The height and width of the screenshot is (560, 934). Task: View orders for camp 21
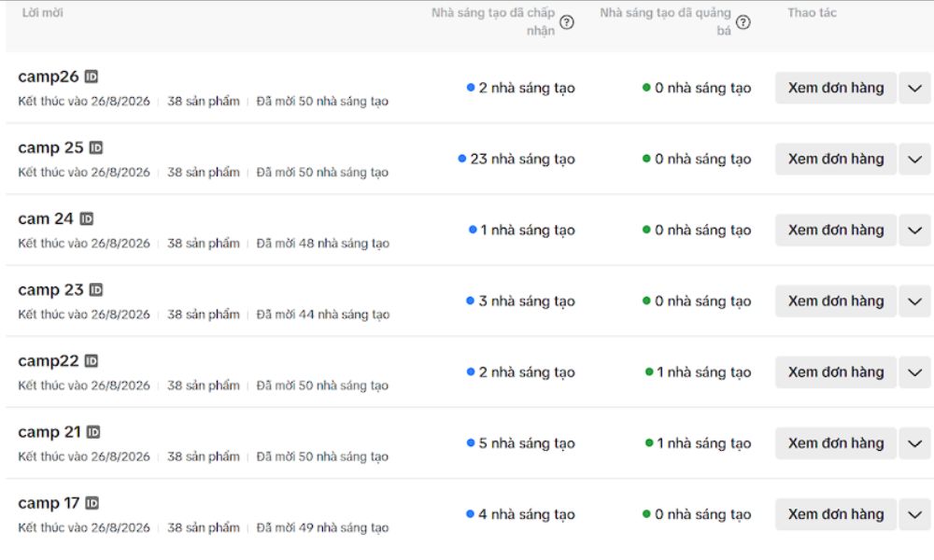click(x=836, y=443)
